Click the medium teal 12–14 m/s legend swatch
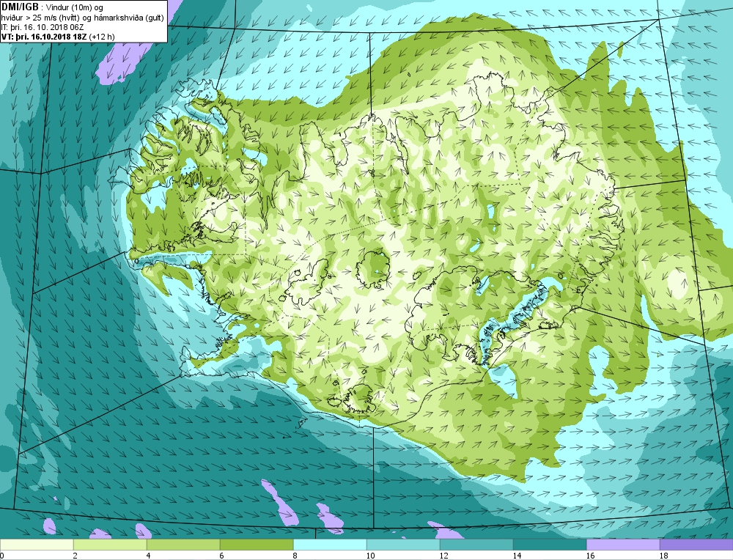The width and height of the screenshot is (733, 560). tap(476, 545)
